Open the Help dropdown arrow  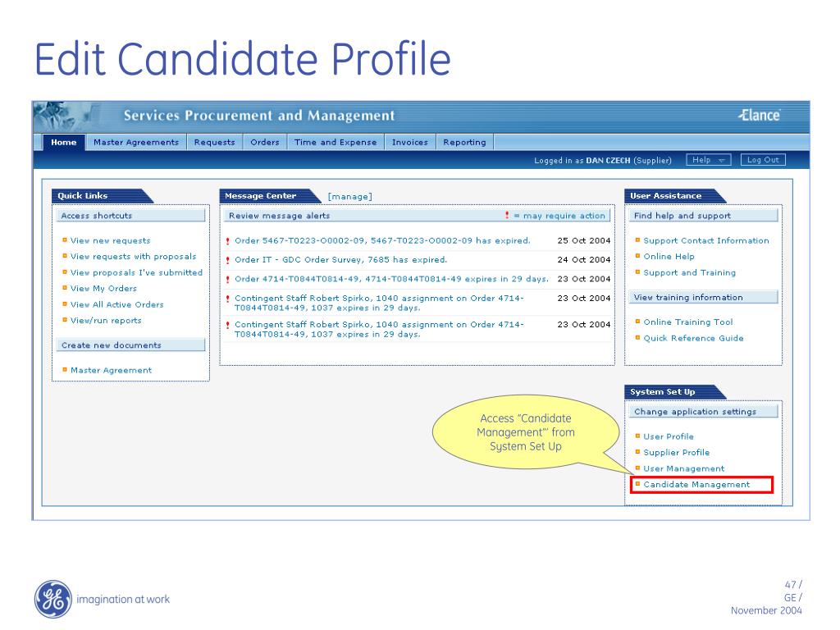tap(720, 159)
